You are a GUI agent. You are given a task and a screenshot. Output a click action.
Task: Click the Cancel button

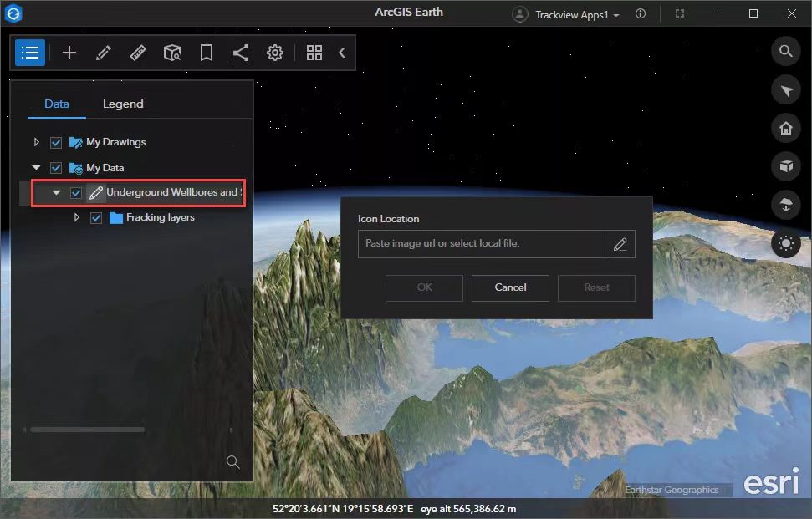(510, 287)
